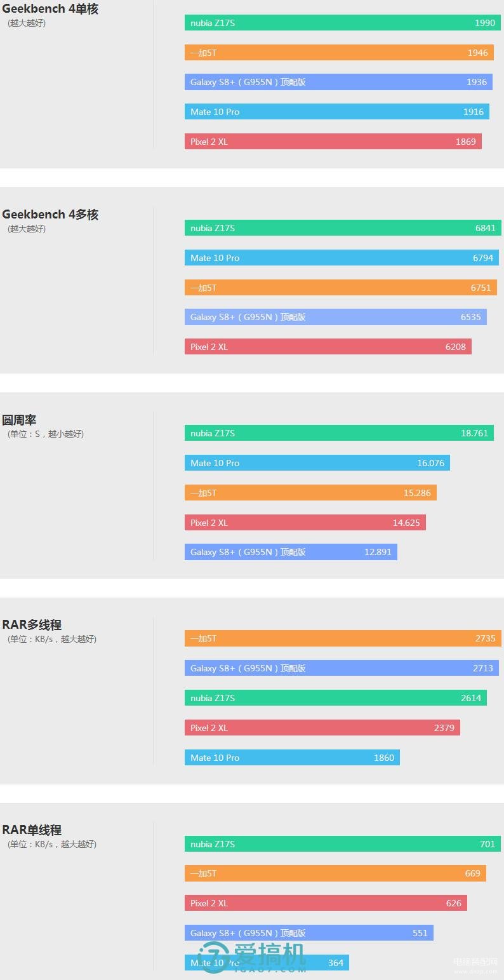Select the Geekbench 4多核 section heading
Image resolution: width=504 pixels, height=980 pixels.
pos(50,215)
